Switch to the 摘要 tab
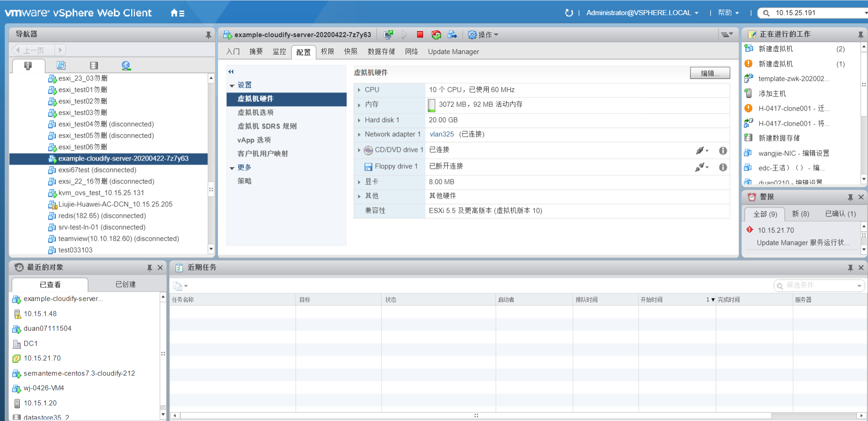This screenshot has width=868, height=421. (256, 52)
